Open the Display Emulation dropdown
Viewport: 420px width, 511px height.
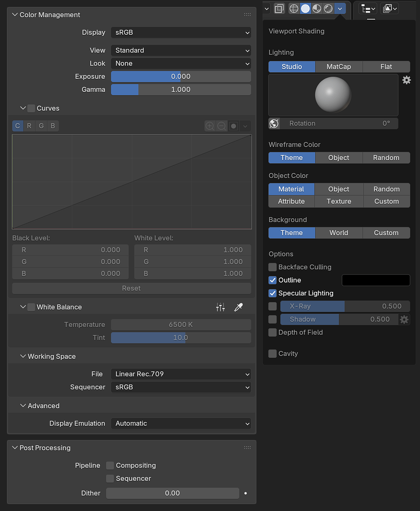pos(181,424)
